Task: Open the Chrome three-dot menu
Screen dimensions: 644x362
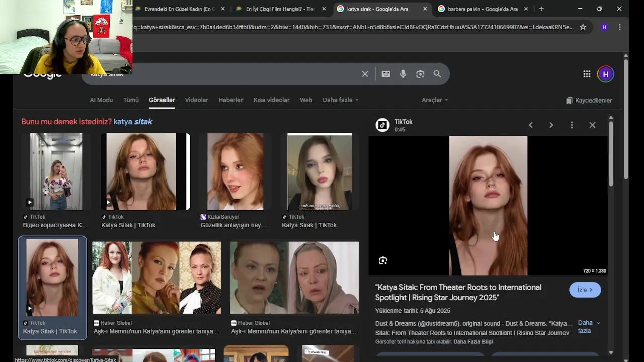Action: pyautogui.click(x=619, y=27)
